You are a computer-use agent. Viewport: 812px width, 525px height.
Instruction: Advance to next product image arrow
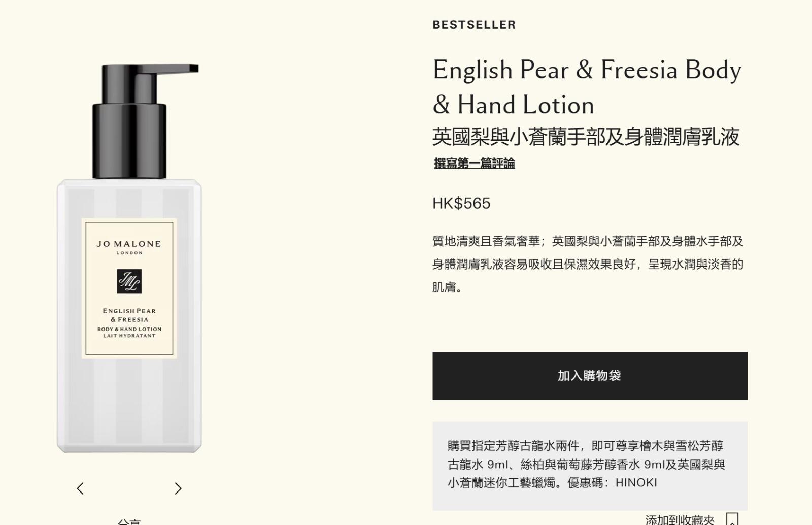[x=178, y=488]
